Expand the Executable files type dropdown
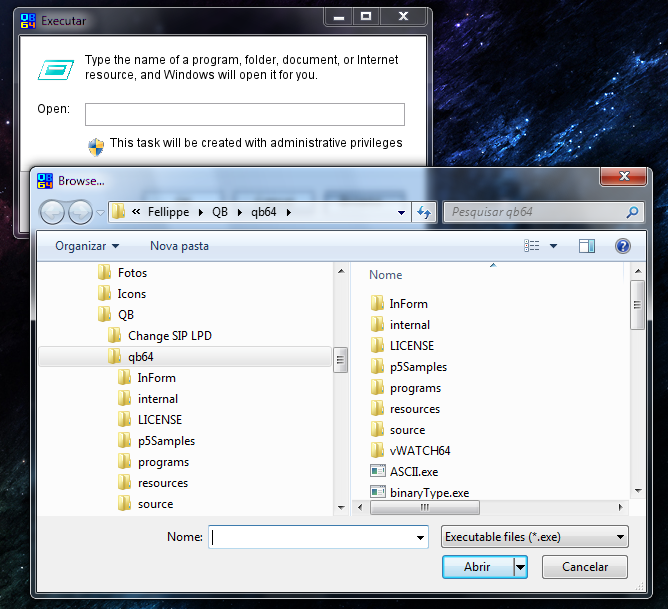 pos(621,537)
